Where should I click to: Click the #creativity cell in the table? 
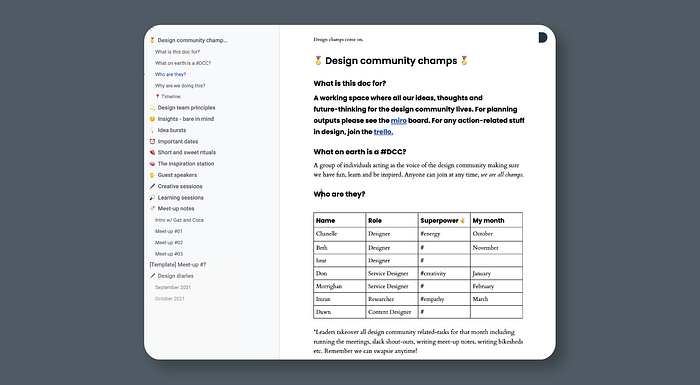(x=433, y=273)
